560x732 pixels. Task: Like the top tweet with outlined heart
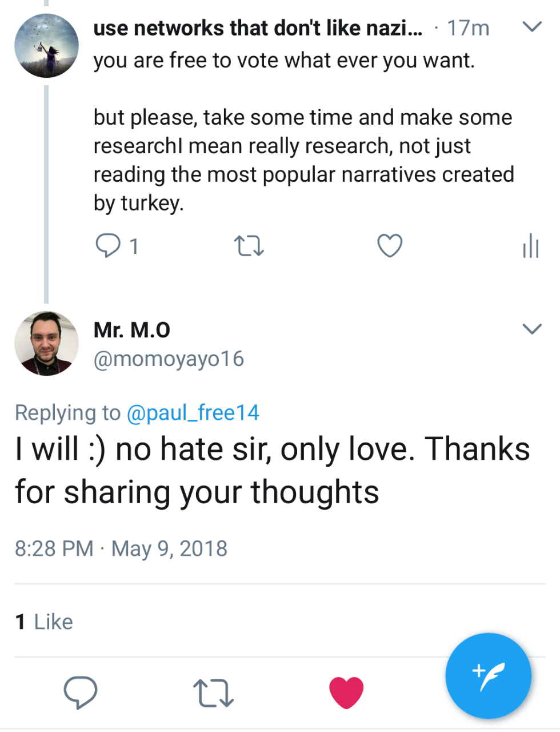[390, 246]
